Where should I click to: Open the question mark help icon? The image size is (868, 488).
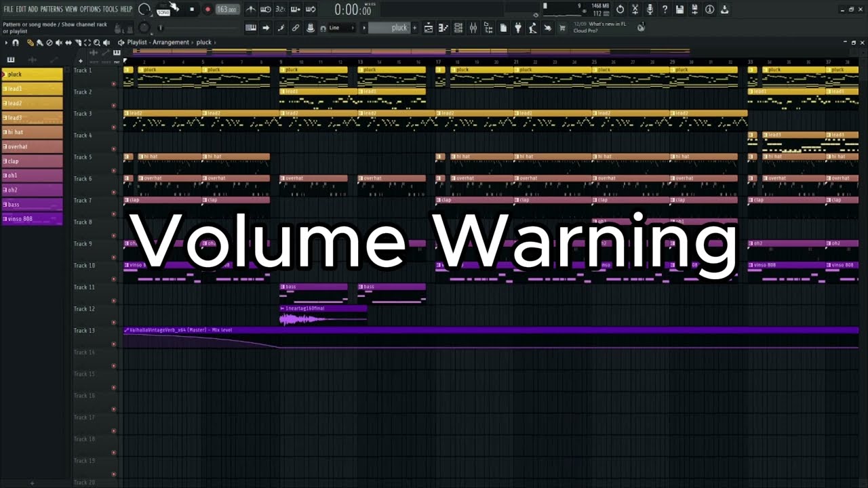tap(665, 9)
